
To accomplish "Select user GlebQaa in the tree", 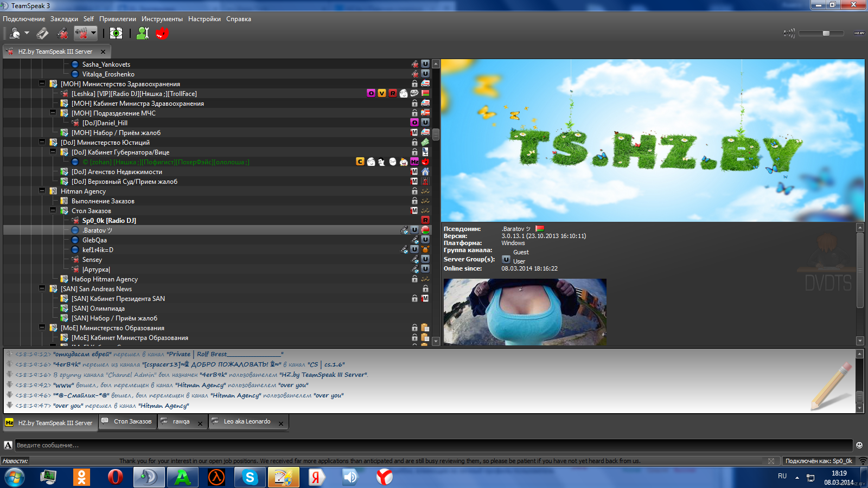I will [x=94, y=240].
